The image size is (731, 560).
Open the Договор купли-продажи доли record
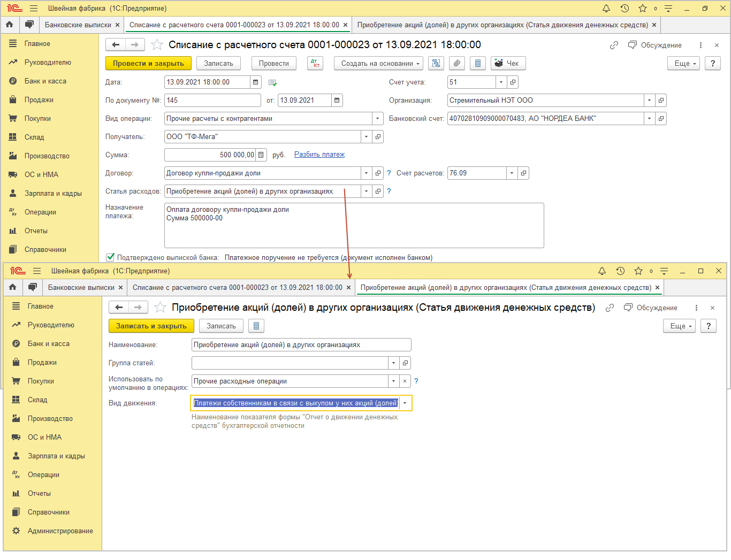tap(378, 173)
